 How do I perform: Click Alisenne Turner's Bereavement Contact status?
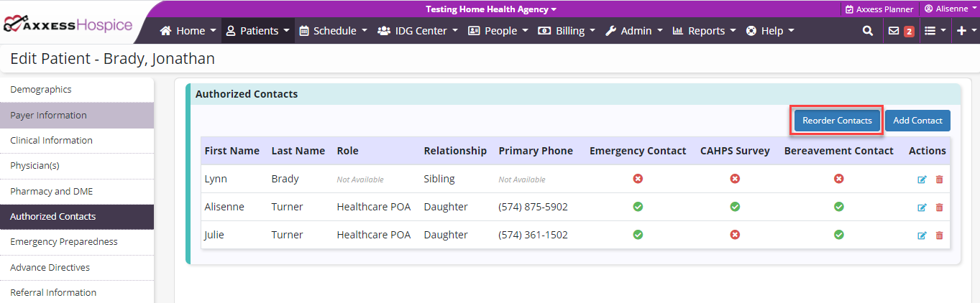(838, 207)
